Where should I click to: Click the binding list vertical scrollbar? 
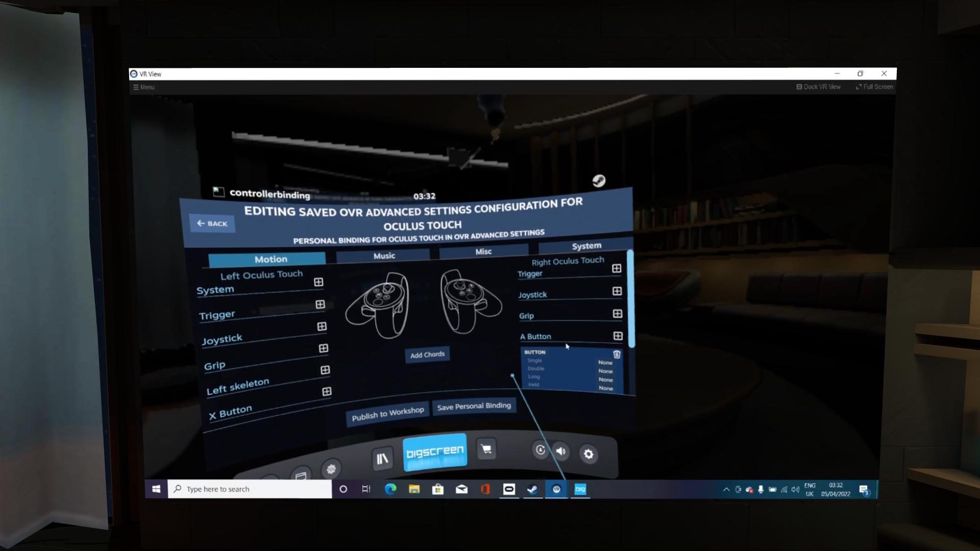pos(631,298)
